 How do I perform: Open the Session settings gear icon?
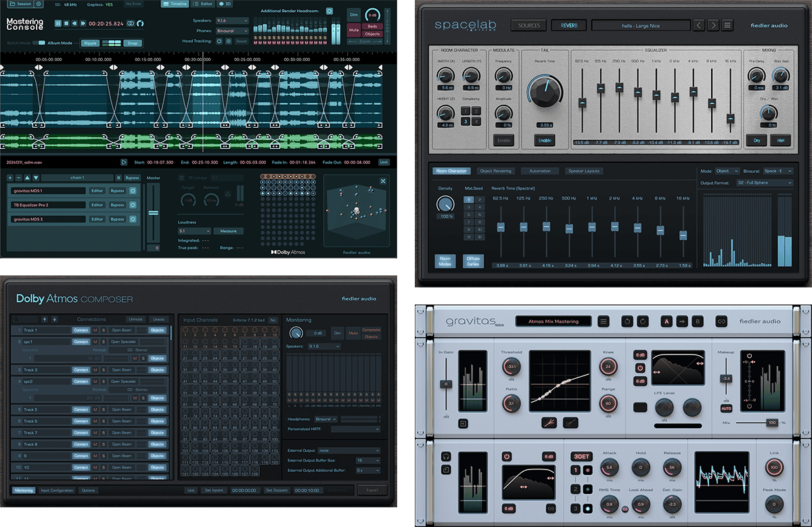pos(38,5)
